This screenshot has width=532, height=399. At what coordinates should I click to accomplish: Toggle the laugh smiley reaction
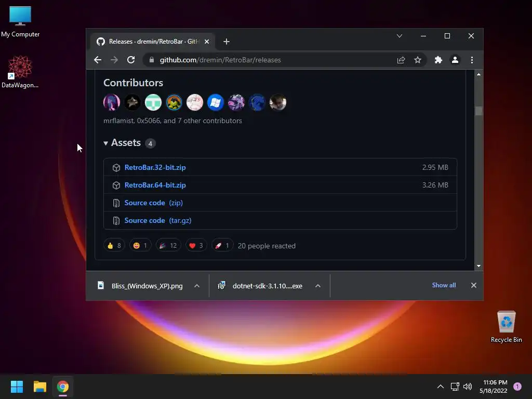coord(140,246)
